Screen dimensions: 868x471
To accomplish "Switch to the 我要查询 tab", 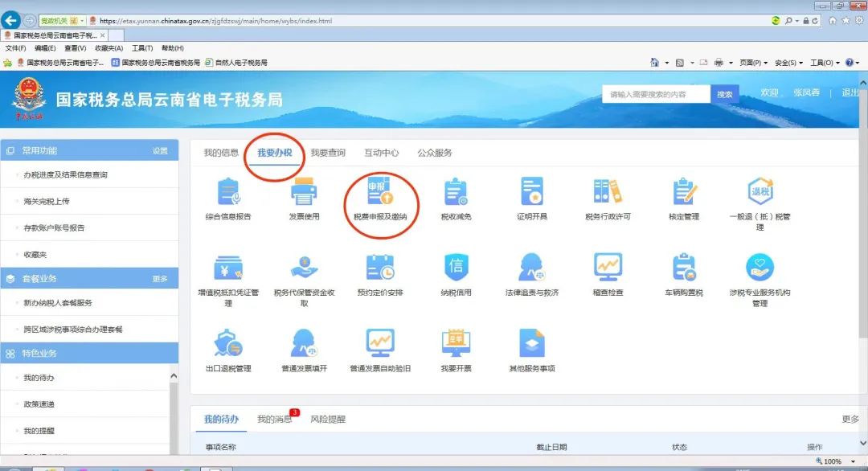I will pyautogui.click(x=328, y=153).
